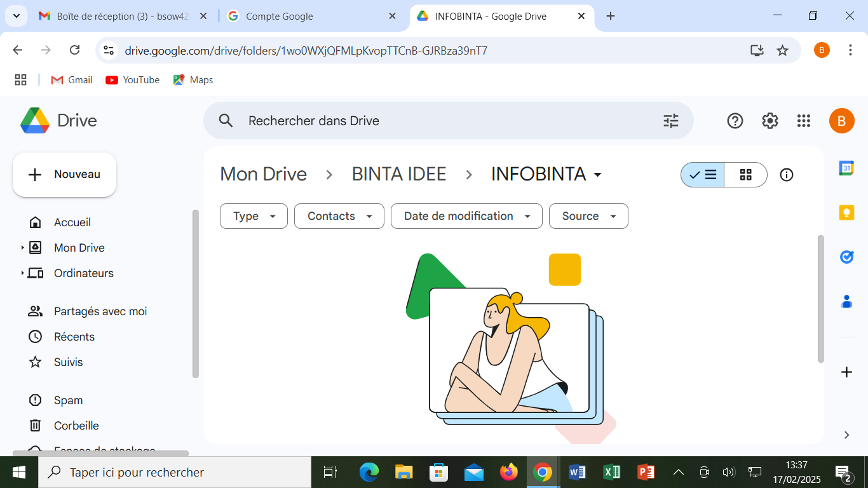This screenshot has width=868, height=488.
Task: Open the Date de modification dropdown
Action: [466, 216]
